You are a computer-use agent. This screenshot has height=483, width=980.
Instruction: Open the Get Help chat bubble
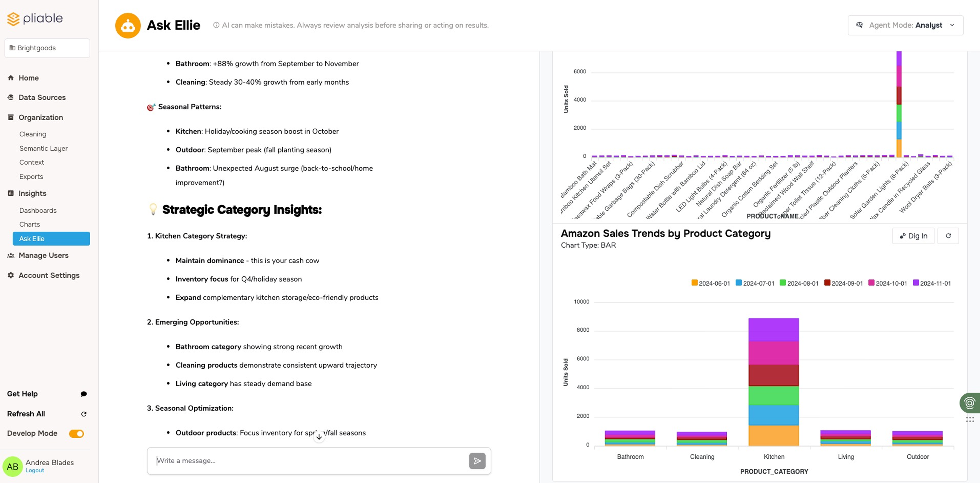(x=84, y=394)
